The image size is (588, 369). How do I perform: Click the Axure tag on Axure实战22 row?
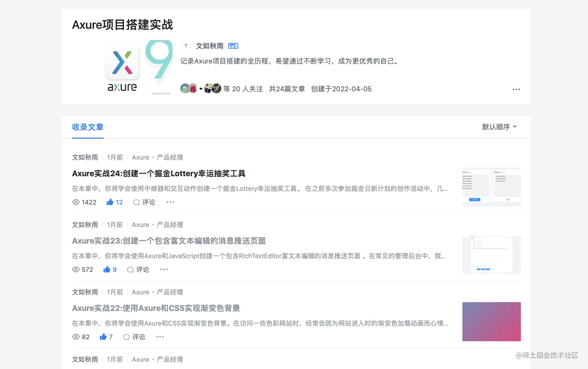(x=140, y=292)
